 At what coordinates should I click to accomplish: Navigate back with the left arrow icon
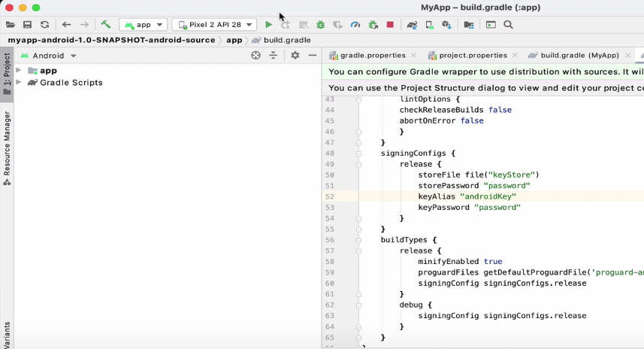[66, 25]
